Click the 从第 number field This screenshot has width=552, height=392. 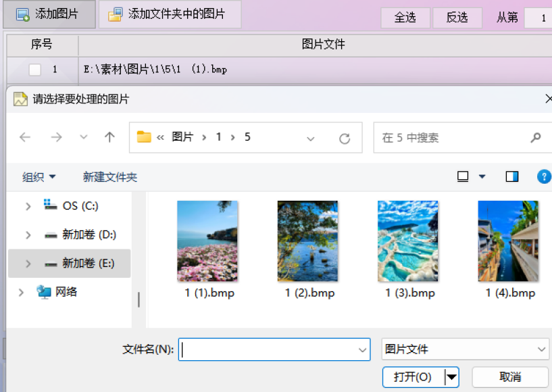click(538, 18)
